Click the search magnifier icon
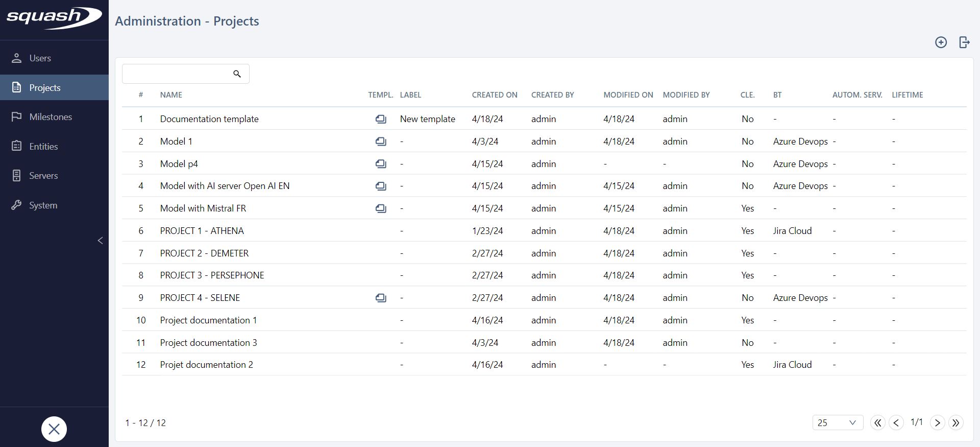980x447 pixels. click(237, 74)
